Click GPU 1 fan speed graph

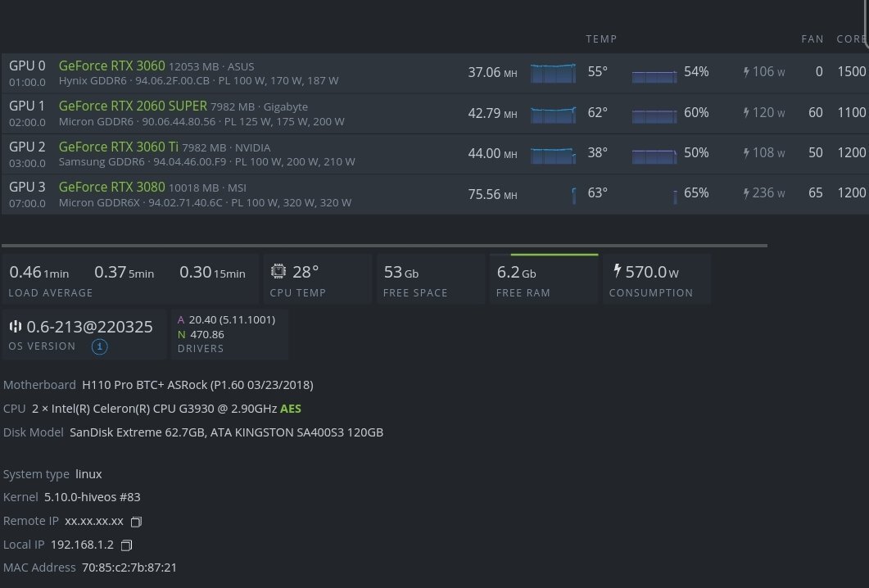(x=654, y=115)
